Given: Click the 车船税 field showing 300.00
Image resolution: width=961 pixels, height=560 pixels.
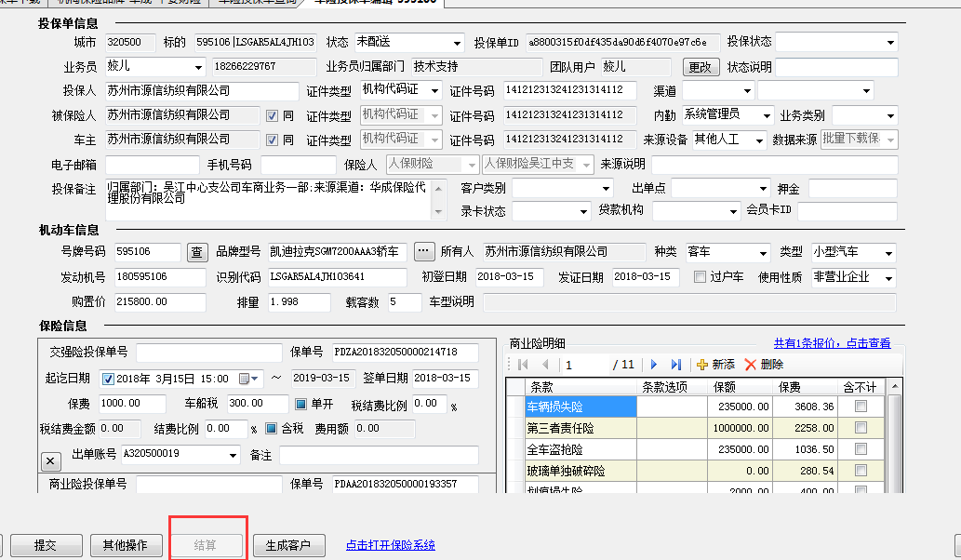Looking at the screenshot, I should [x=258, y=404].
